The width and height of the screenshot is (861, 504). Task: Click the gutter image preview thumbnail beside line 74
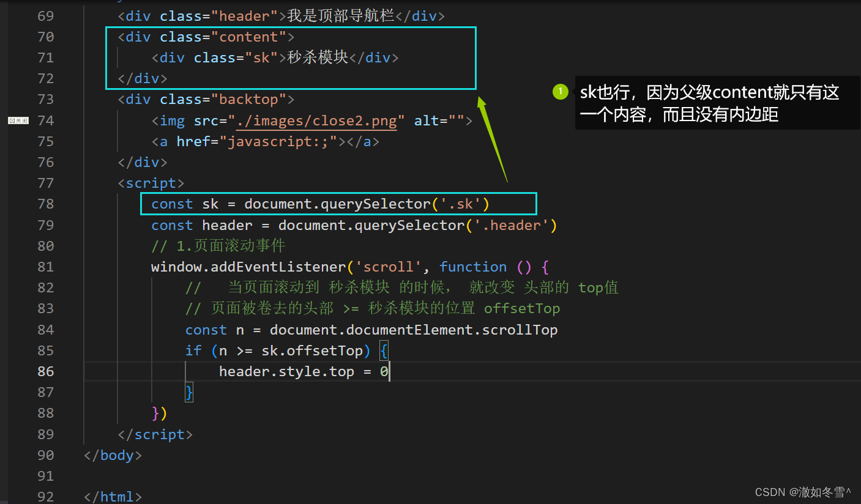pos(18,121)
